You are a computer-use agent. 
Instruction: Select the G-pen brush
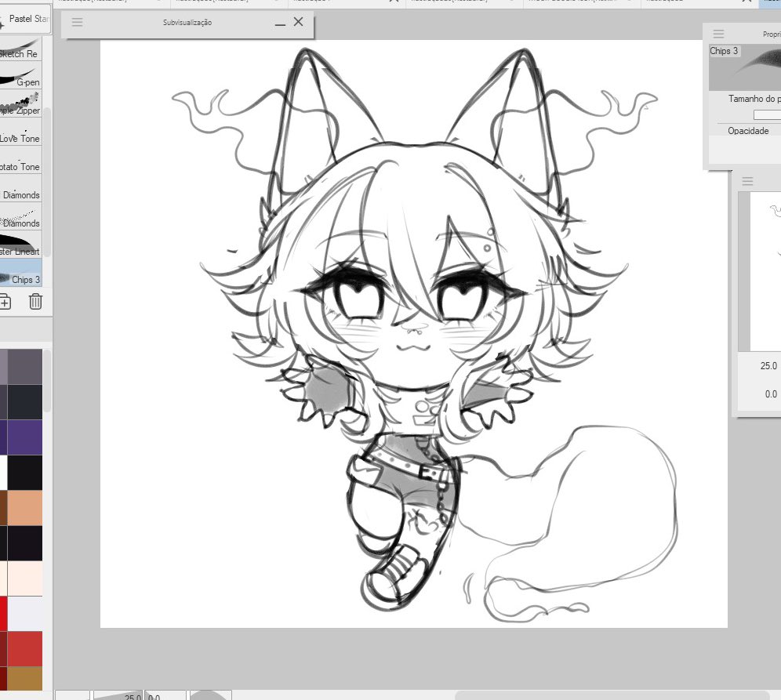21,75
